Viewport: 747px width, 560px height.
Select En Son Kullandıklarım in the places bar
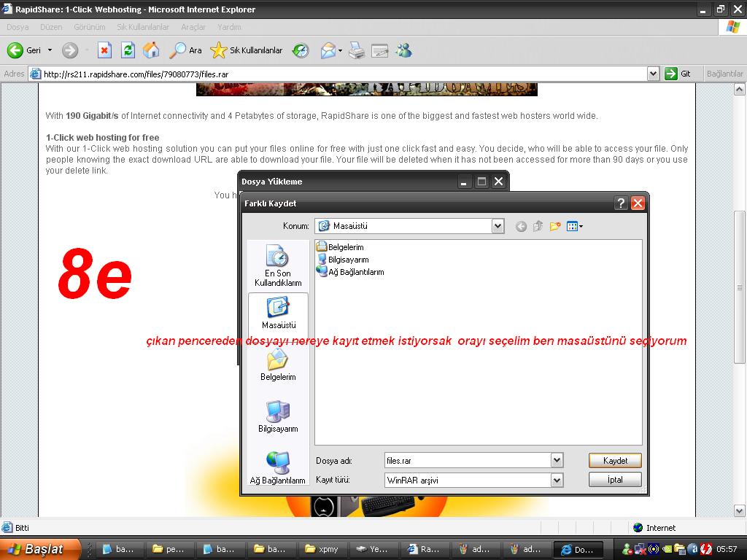click(278, 265)
